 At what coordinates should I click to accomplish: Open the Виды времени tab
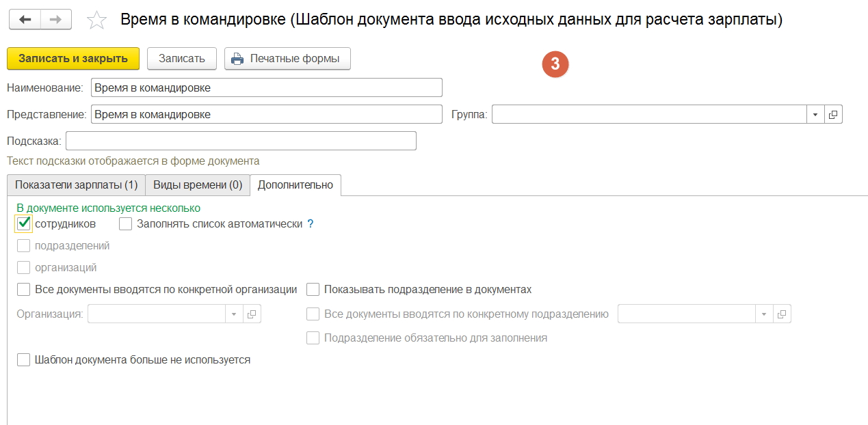[x=197, y=184]
